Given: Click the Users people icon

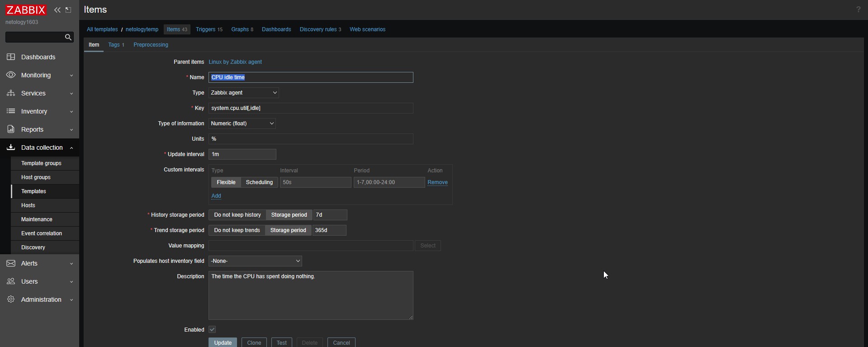Looking at the screenshot, I should click(x=11, y=281).
